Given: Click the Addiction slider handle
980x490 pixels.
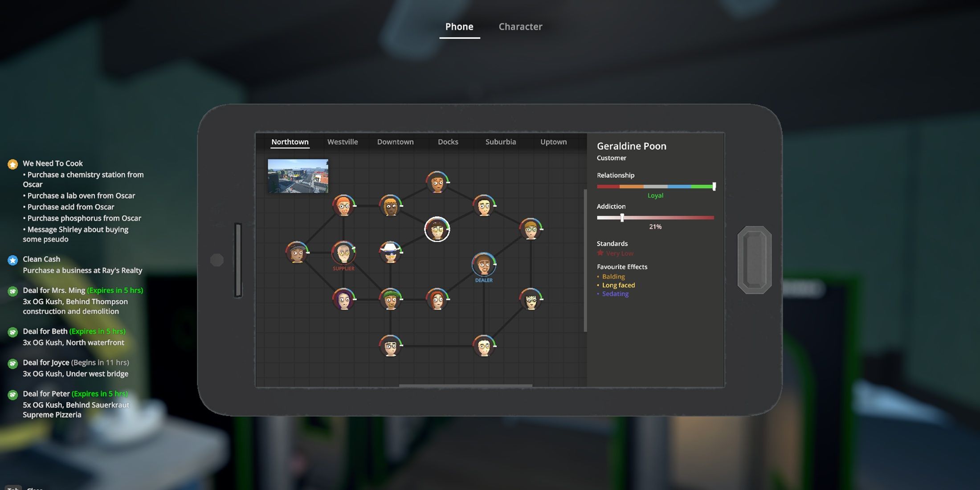Looking at the screenshot, I should click(622, 218).
